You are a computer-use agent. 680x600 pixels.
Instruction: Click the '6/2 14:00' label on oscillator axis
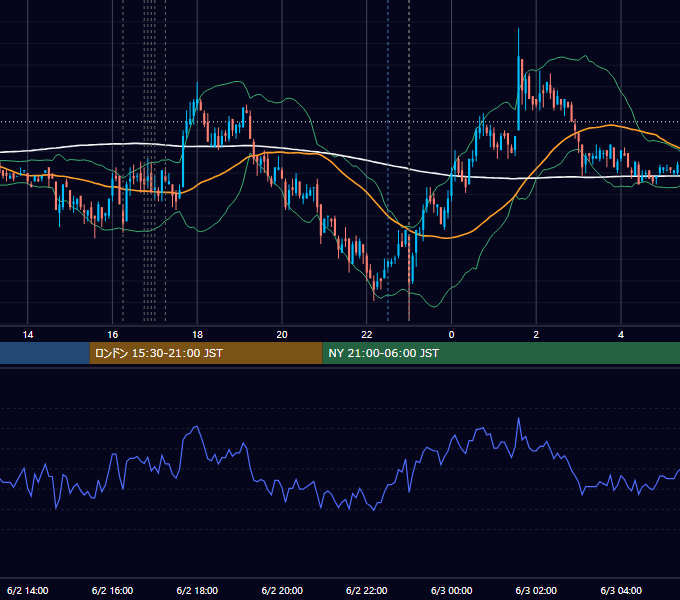[28, 590]
